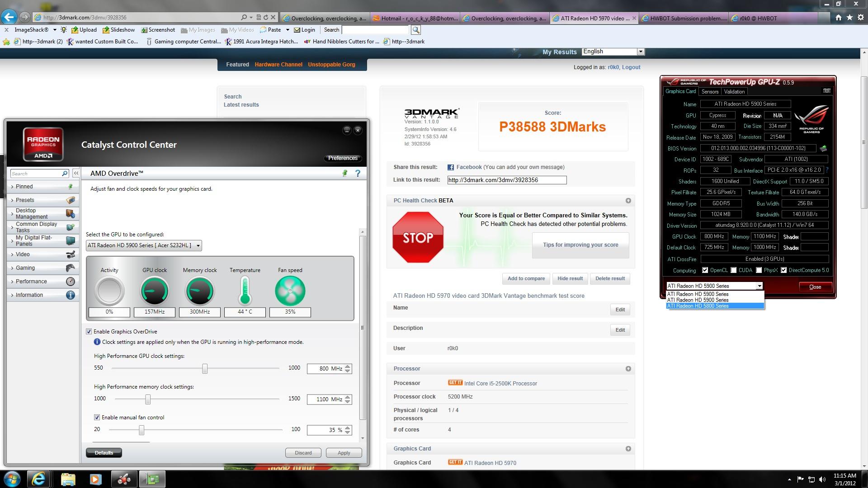Collapse the Catalyst sidebar with double-arrow icon
Image resolution: width=868 pixels, height=488 pixels.
point(76,174)
